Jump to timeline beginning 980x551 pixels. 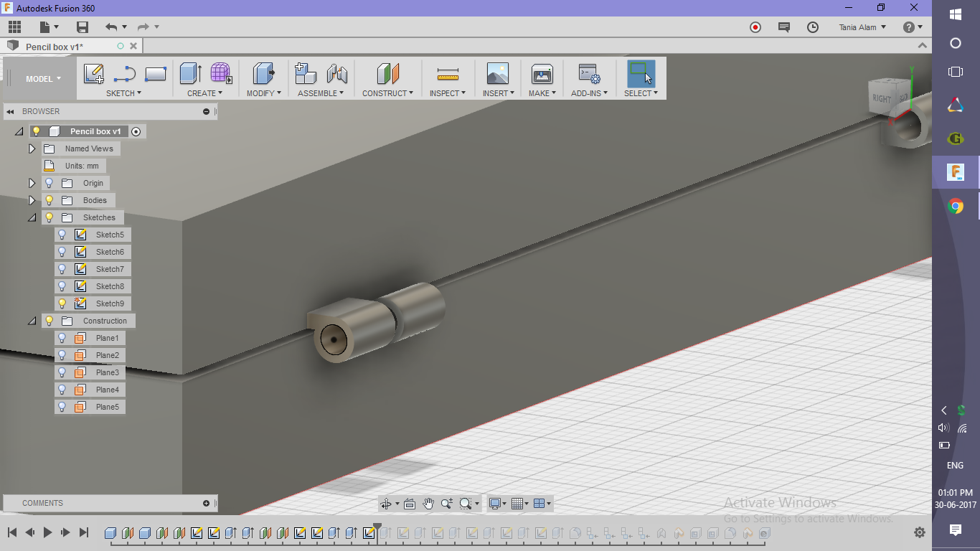click(x=12, y=532)
